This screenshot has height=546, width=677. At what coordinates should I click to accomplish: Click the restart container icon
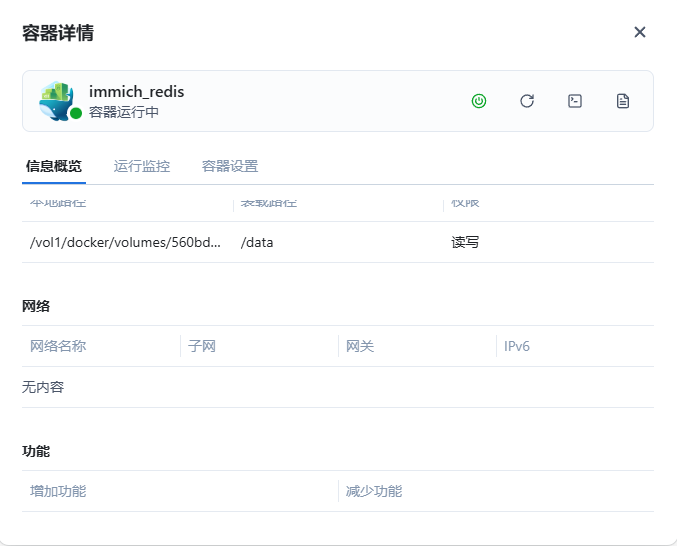pos(527,101)
